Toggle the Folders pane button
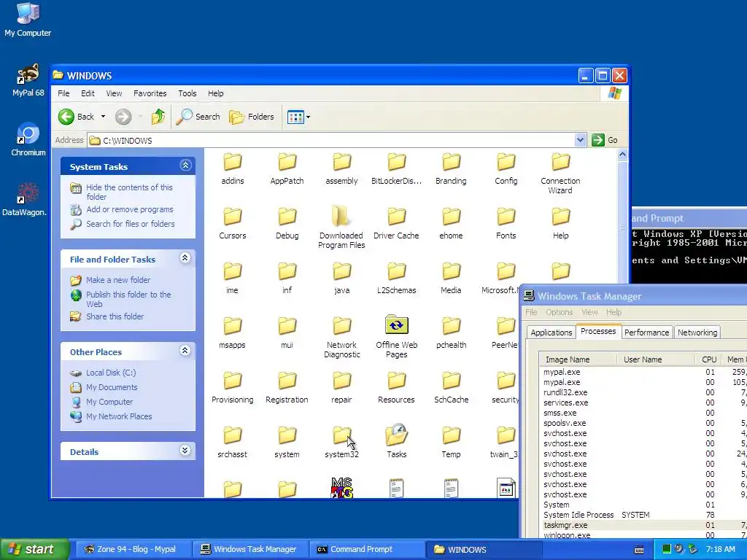 coord(252,117)
